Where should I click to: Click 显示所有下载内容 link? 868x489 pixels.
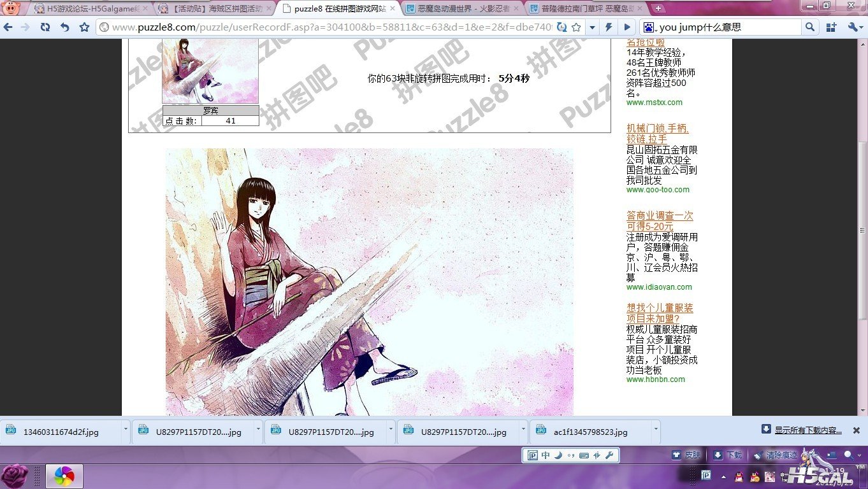[x=808, y=430]
